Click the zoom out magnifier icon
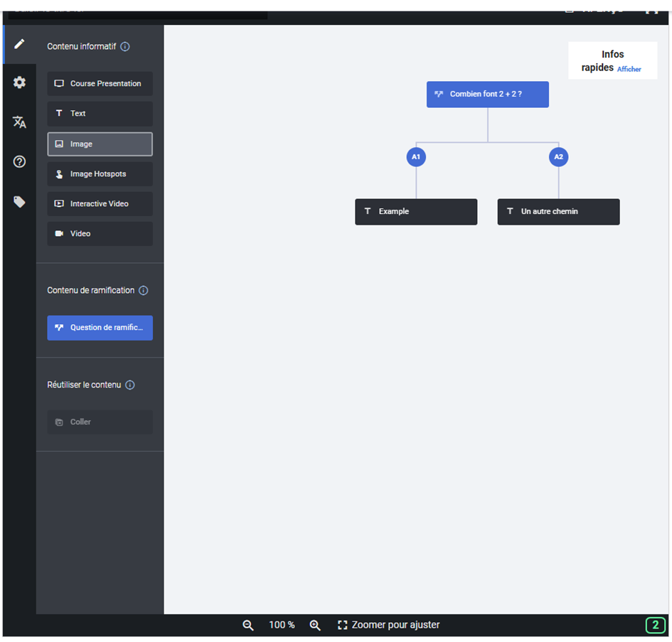This screenshot has width=672, height=642. 248,625
